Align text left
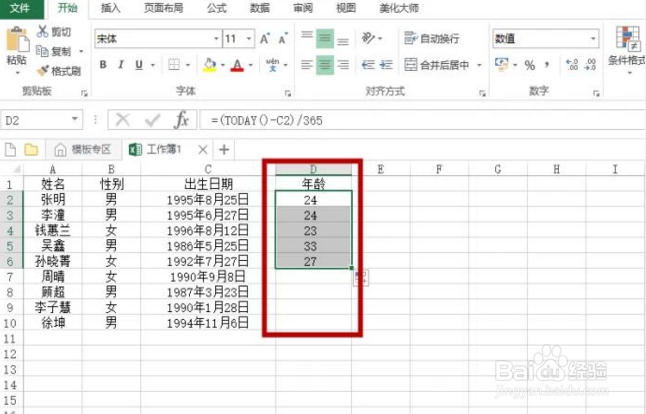 [307, 65]
